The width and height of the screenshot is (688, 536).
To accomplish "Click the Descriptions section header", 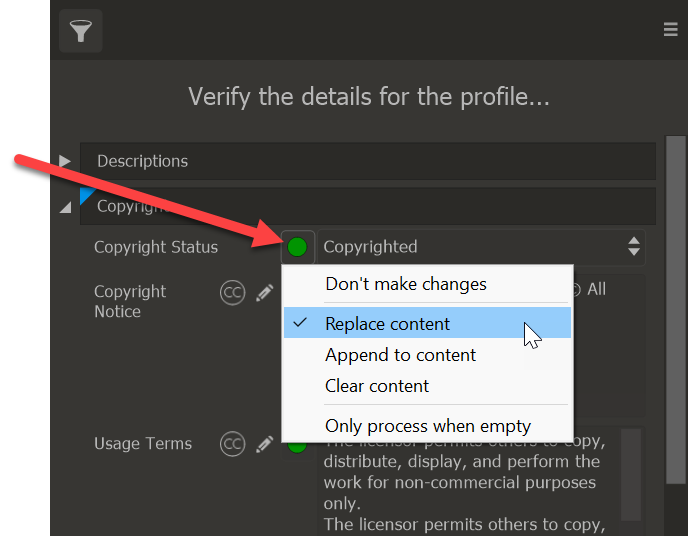I will coord(368,161).
